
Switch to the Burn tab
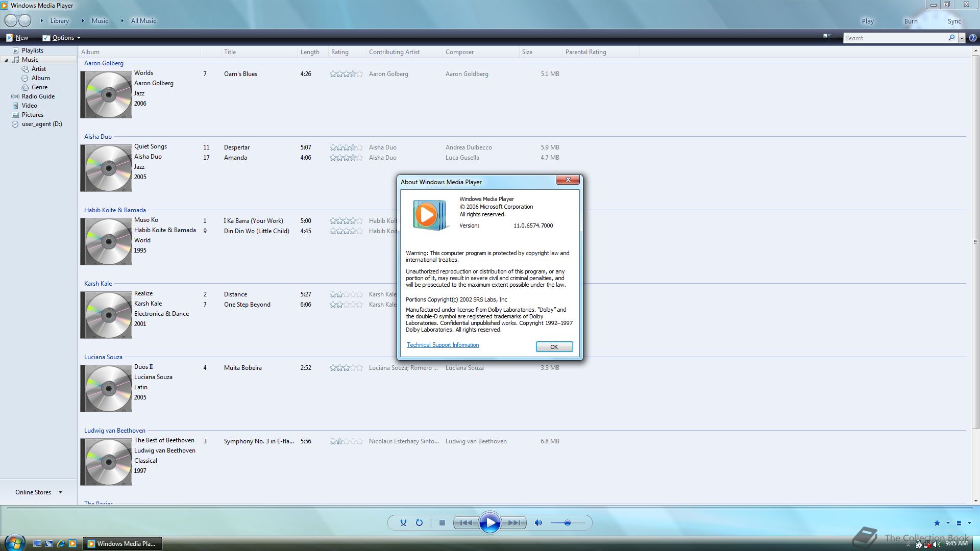911,21
